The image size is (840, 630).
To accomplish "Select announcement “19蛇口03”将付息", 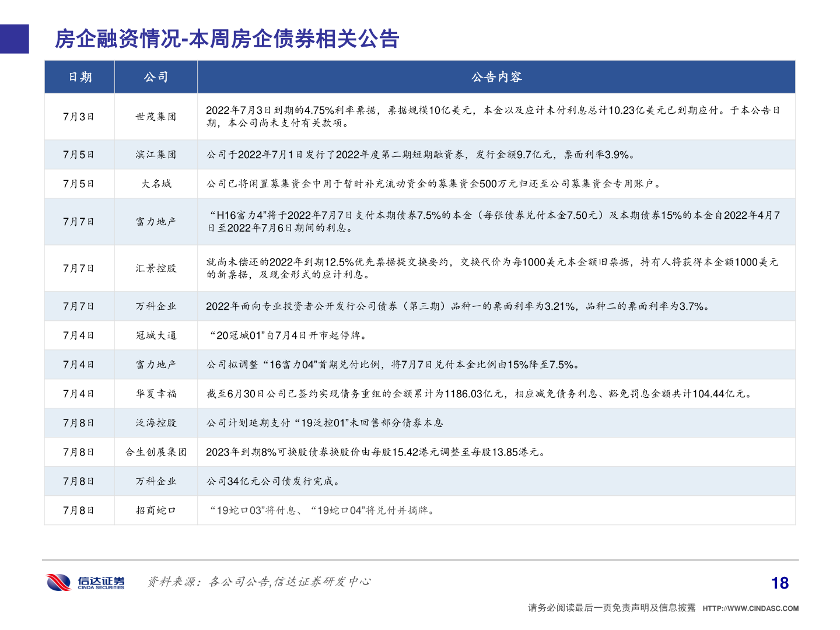I will pos(323,510).
